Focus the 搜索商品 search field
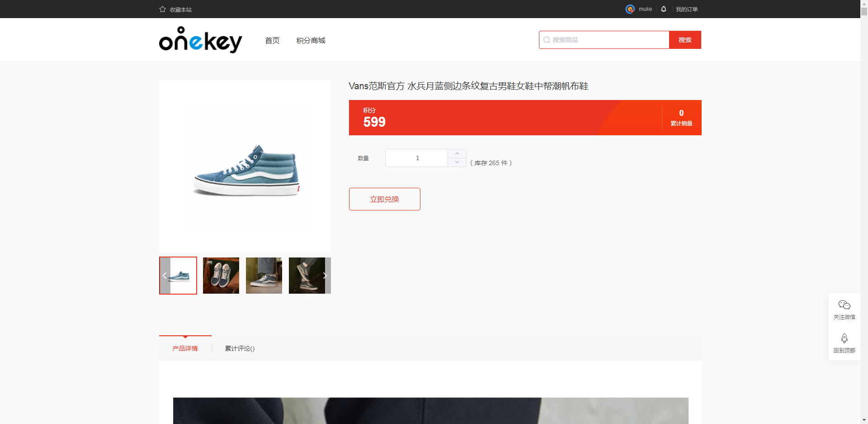This screenshot has width=868, height=424. coord(604,40)
